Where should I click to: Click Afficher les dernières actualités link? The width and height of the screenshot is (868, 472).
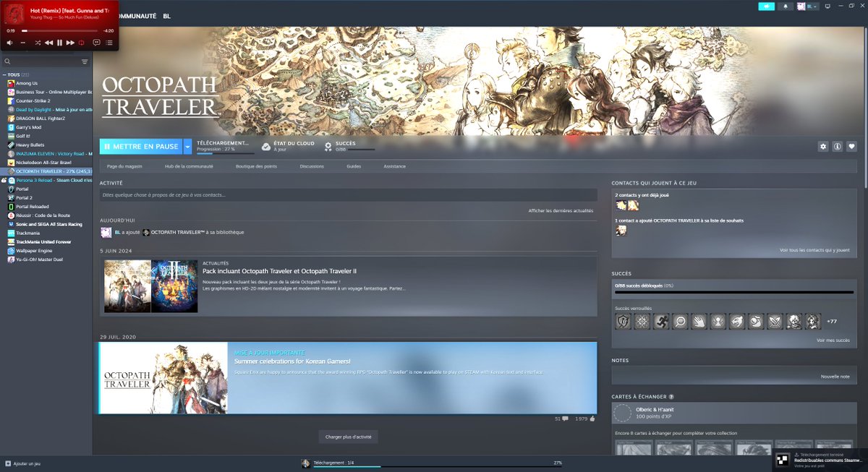point(561,210)
